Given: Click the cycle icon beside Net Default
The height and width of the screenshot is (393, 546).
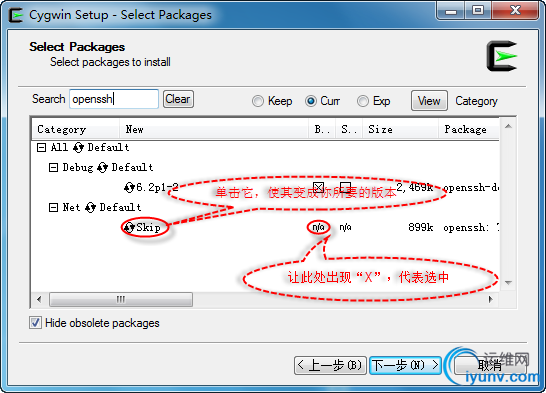Looking at the screenshot, I should click(x=91, y=207).
